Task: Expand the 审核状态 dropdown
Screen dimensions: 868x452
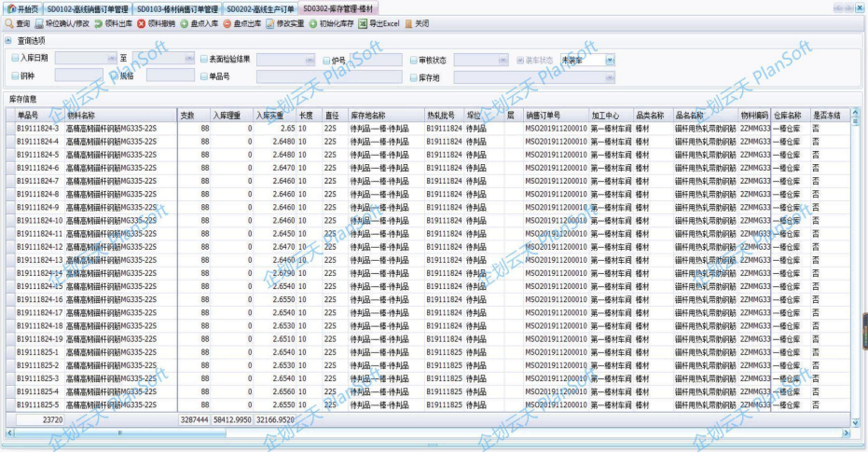Action: 503,60
